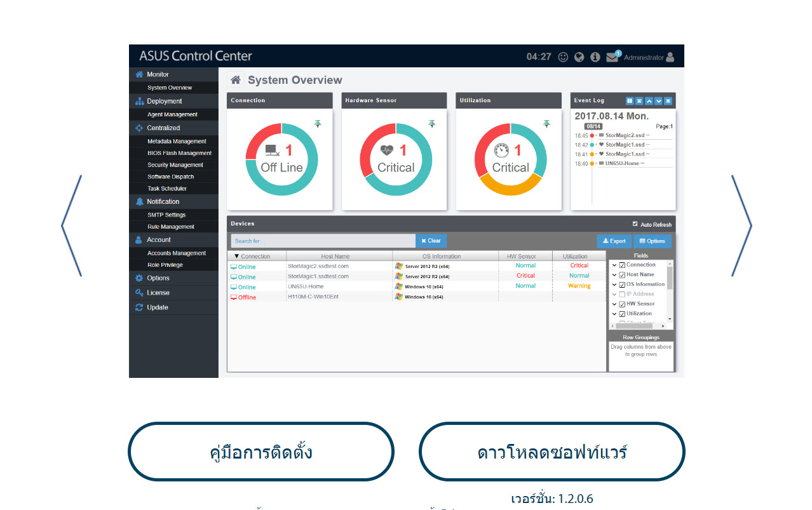The image size is (812, 510).
Task: Click download software button (ดาวโหลดซอฟท์แวร์)
Action: click(x=552, y=452)
